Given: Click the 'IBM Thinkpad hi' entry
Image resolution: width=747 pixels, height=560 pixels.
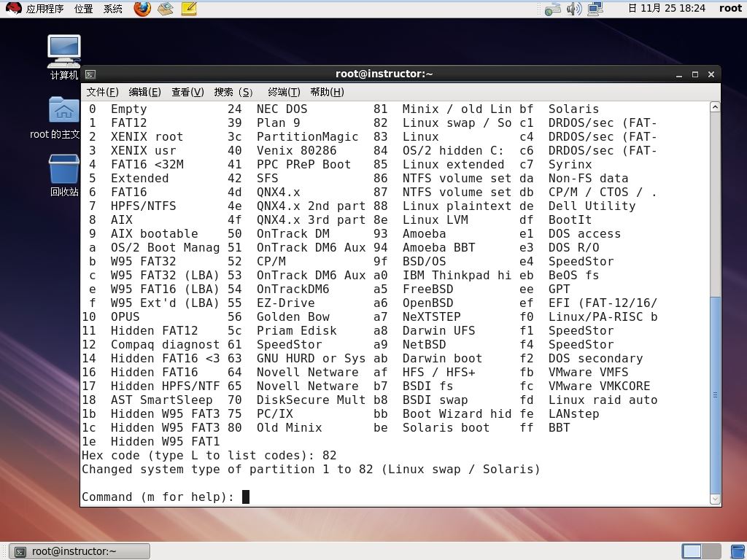Looking at the screenshot, I should tap(457, 275).
